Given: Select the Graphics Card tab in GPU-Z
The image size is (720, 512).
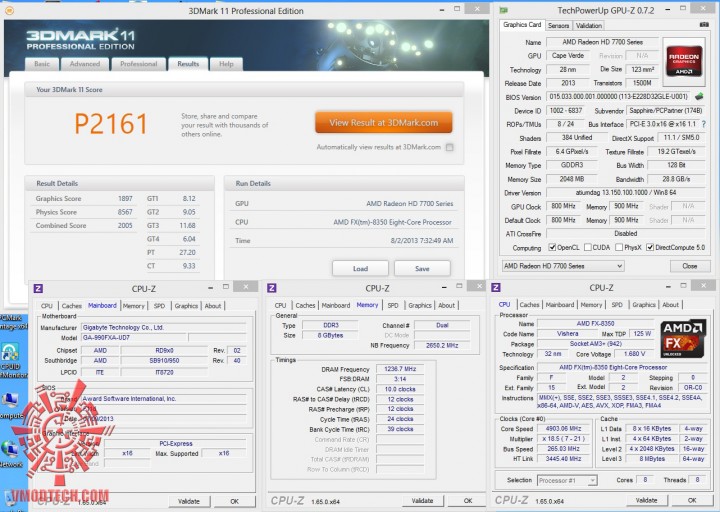Looking at the screenshot, I should coord(522,25).
